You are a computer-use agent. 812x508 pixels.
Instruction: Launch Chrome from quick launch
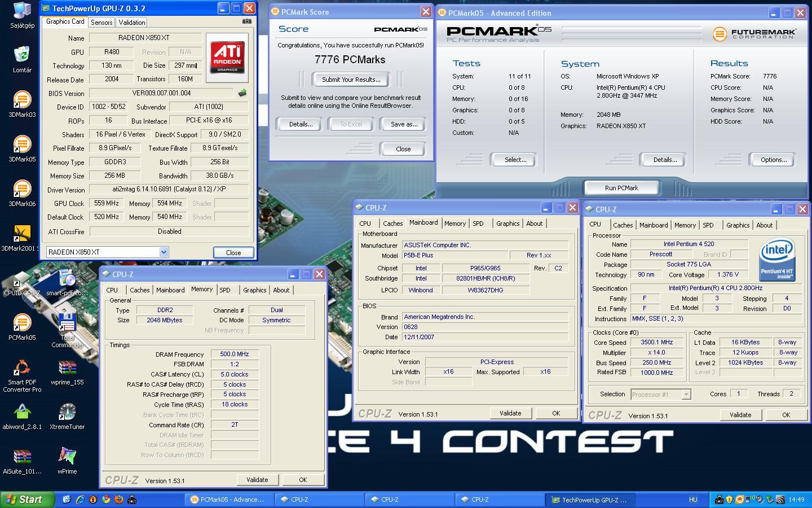pyautogui.click(x=105, y=500)
